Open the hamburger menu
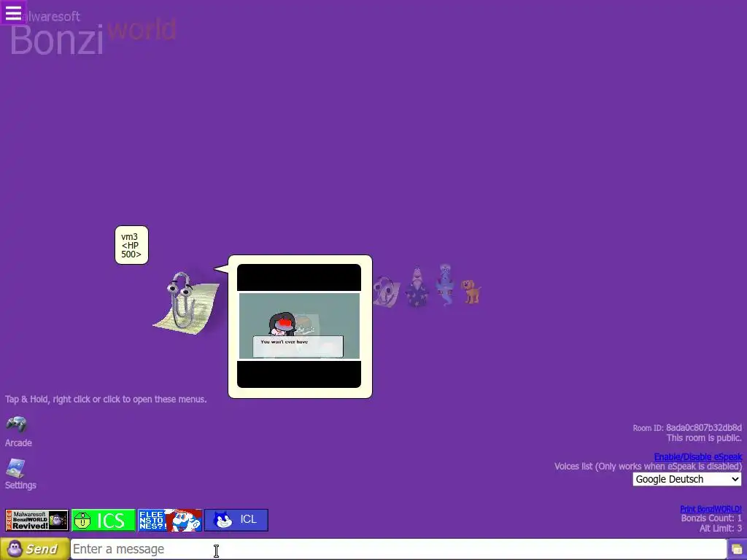The height and width of the screenshot is (560, 747). pyautogui.click(x=13, y=12)
